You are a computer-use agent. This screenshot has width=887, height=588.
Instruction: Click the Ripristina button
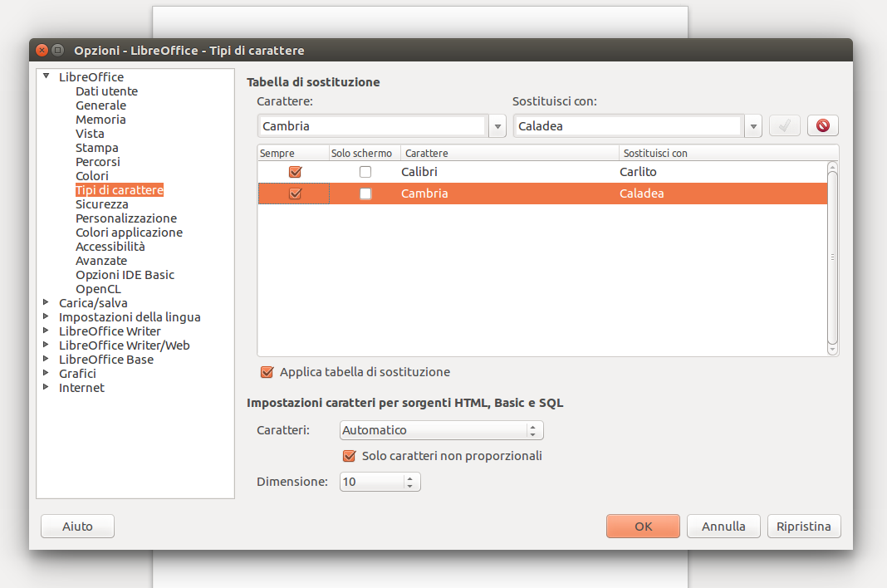coord(804,527)
